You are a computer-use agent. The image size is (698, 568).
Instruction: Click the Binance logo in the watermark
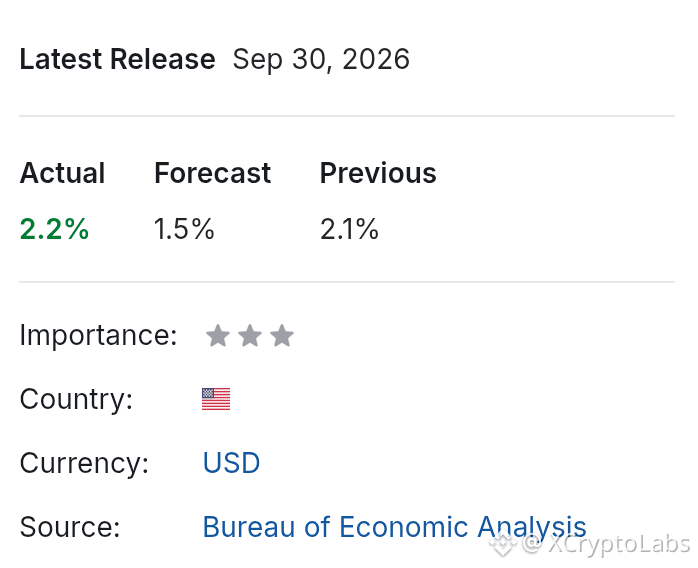503,545
